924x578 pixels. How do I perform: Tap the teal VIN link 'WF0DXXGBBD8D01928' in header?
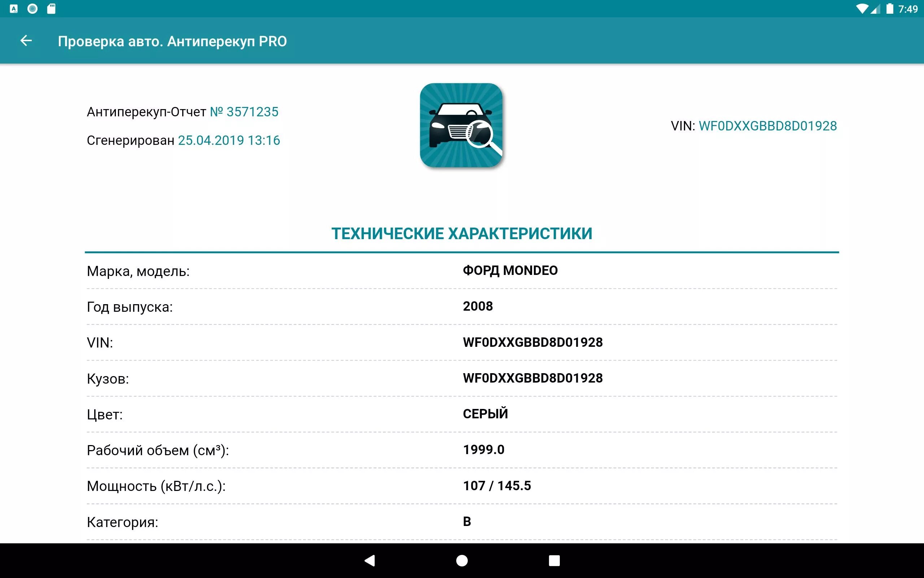768,126
